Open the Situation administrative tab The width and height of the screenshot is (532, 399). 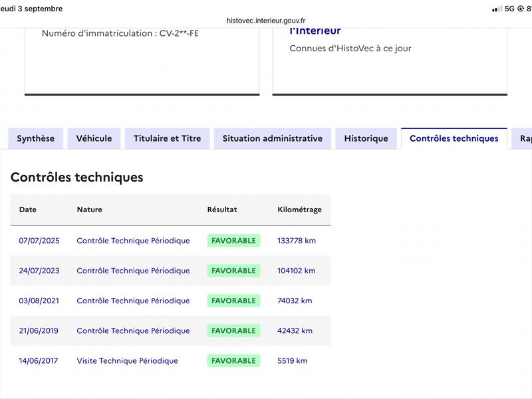click(x=273, y=138)
